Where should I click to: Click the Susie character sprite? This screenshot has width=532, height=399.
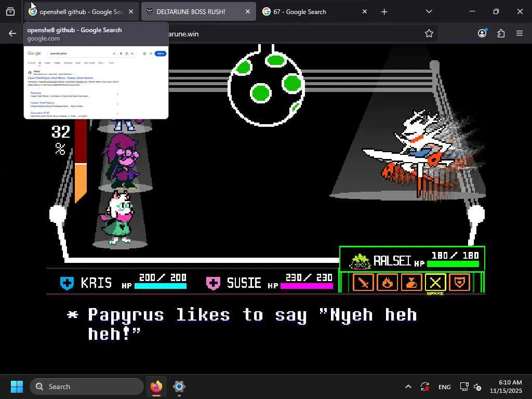122,161
